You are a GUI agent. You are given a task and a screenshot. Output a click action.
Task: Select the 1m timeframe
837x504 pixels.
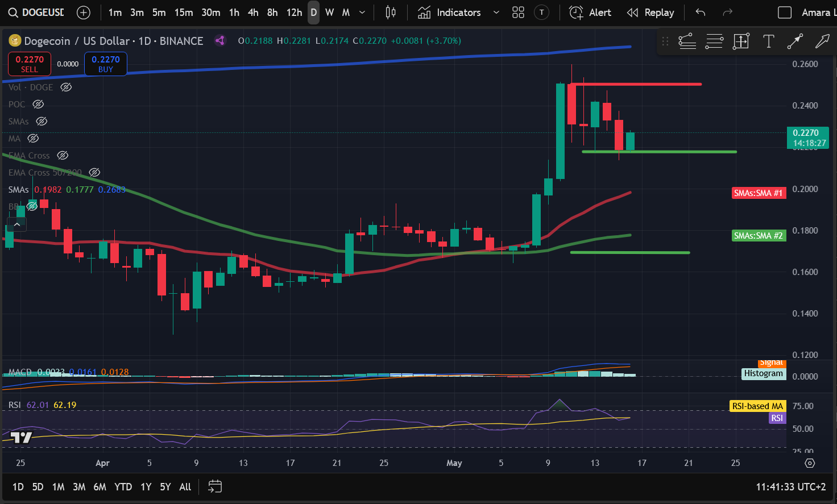tap(115, 13)
